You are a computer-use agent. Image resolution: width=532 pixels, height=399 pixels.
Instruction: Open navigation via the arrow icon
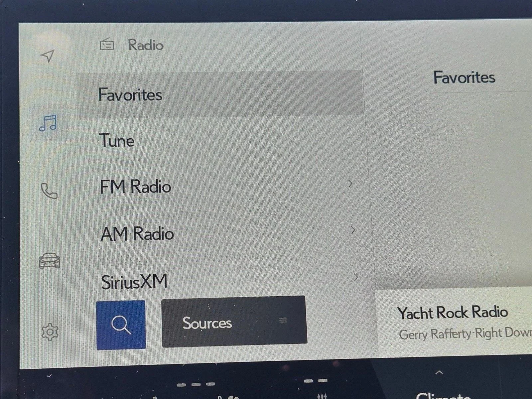point(48,56)
